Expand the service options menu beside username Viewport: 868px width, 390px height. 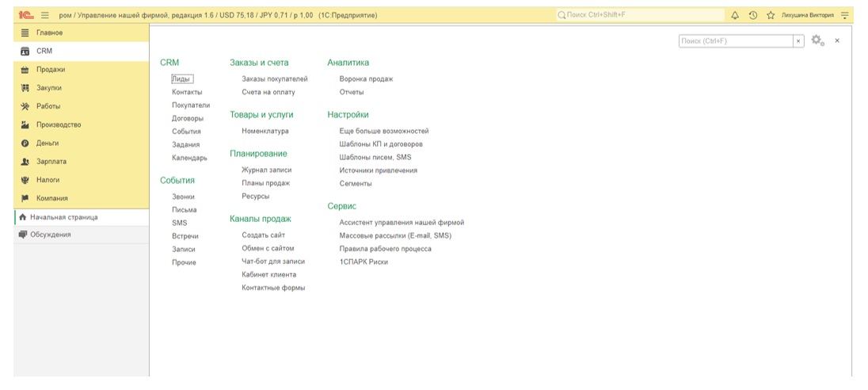coord(845,15)
